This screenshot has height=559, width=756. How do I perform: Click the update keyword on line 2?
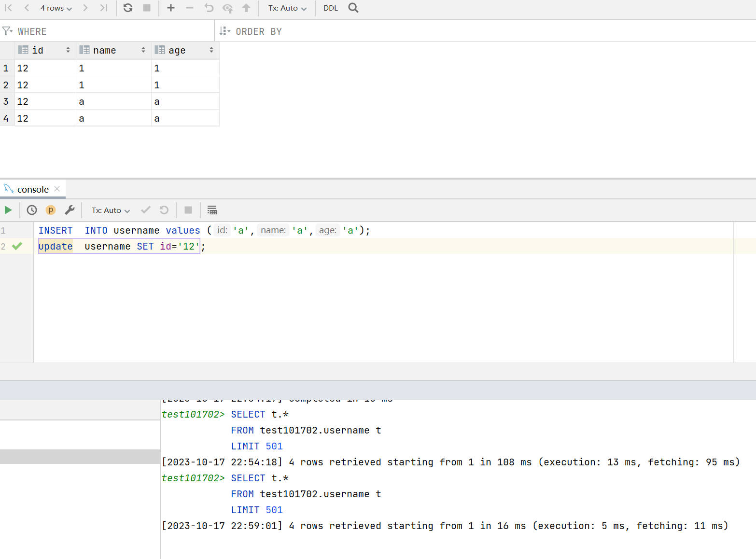click(x=56, y=246)
